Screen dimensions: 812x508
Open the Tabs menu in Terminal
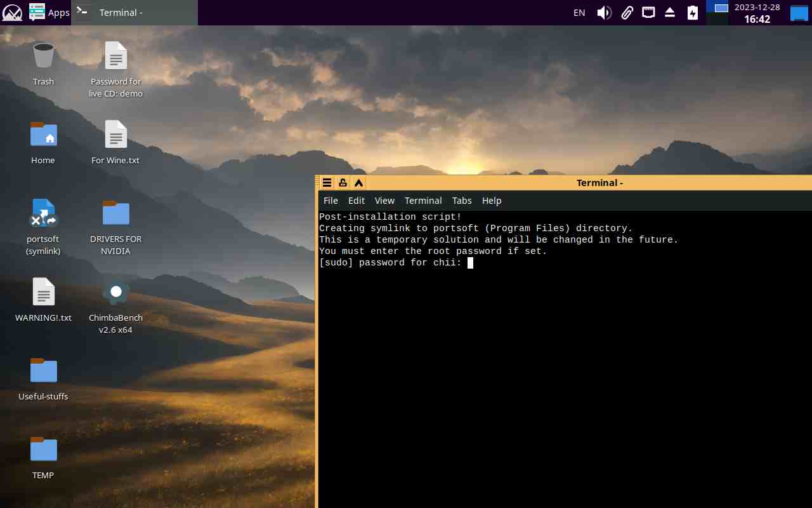click(x=462, y=201)
